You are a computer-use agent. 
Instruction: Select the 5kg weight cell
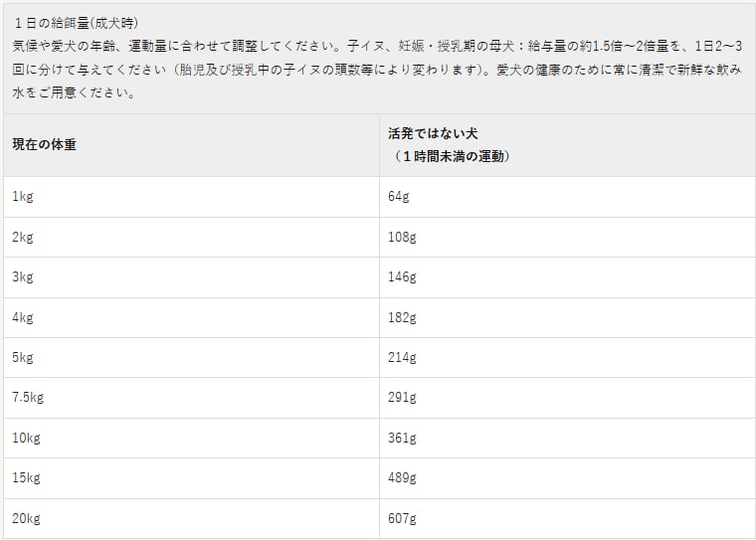(23, 358)
